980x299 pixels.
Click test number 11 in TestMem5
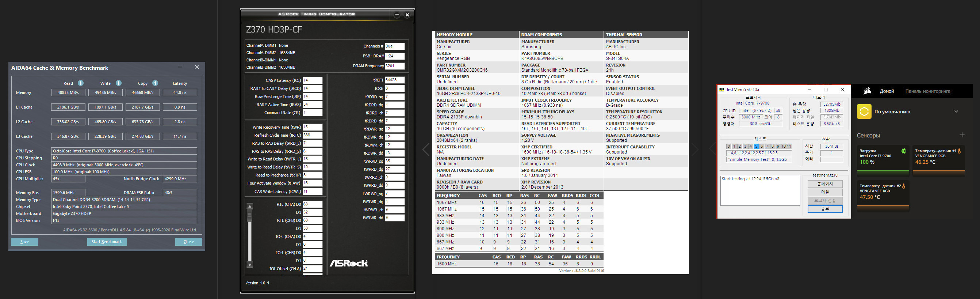pyautogui.click(x=789, y=146)
